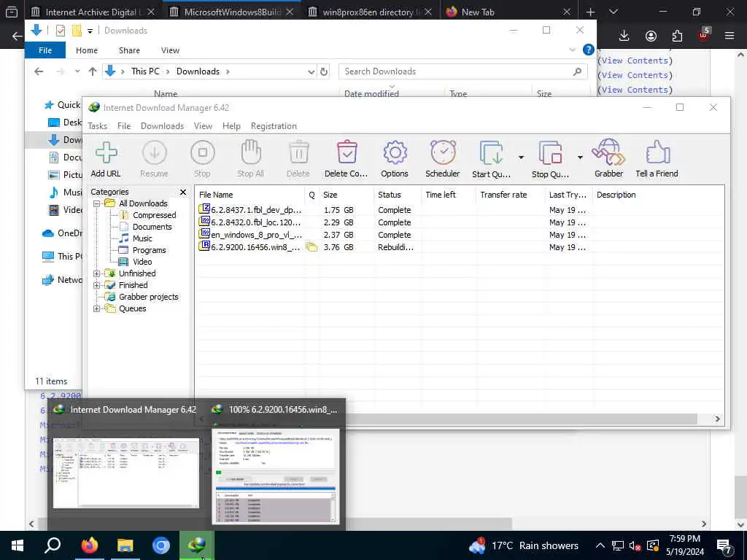Click IDM main window taskbar thumbnail
This screenshot has width=747, height=560.
click(x=125, y=472)
